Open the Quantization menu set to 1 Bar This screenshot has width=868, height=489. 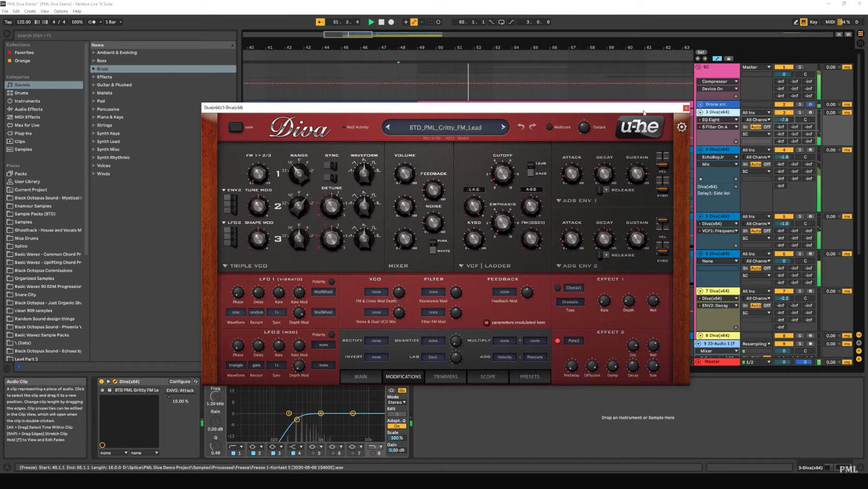pos(113,22)
